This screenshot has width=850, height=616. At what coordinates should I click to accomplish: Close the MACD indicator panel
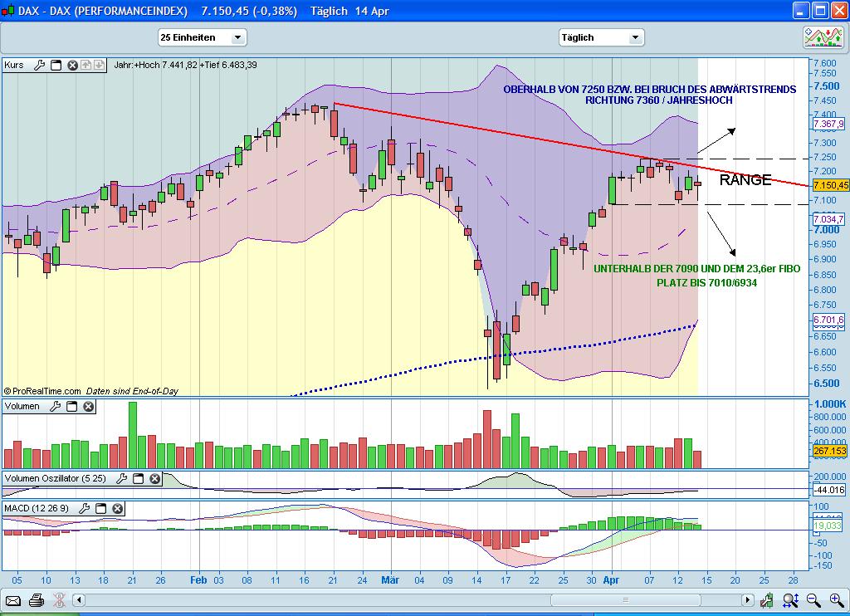(118, 508)
